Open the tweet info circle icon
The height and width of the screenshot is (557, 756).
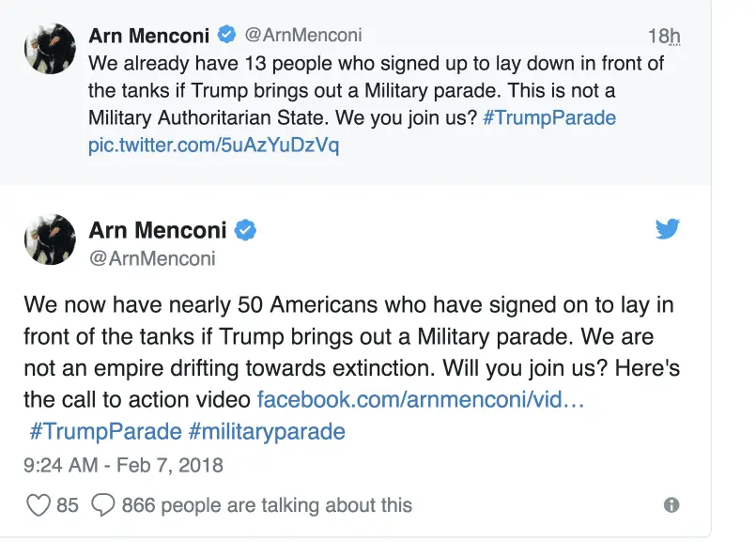[671, 505]
